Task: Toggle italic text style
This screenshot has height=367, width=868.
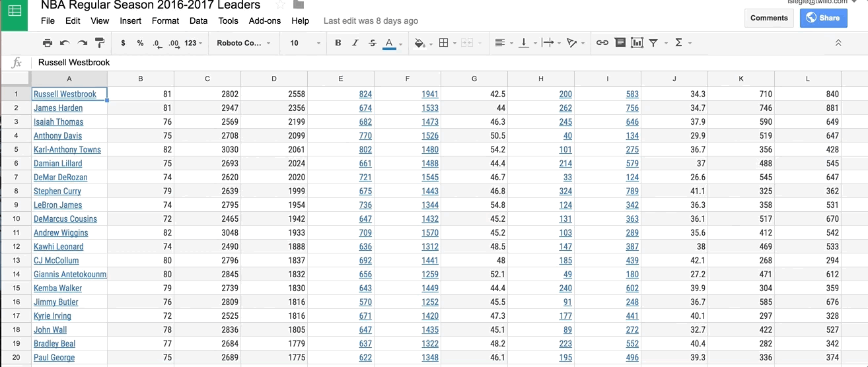Action: tap(355, 43)
